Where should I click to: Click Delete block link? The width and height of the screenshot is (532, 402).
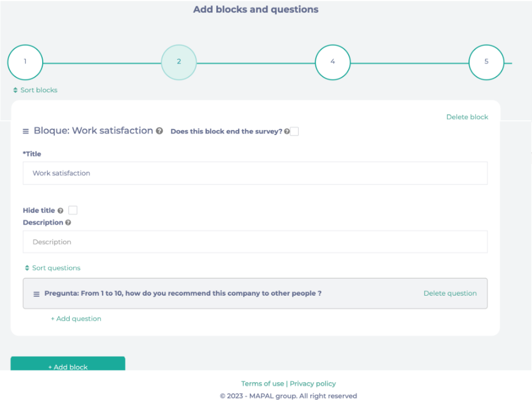[467, 117]
